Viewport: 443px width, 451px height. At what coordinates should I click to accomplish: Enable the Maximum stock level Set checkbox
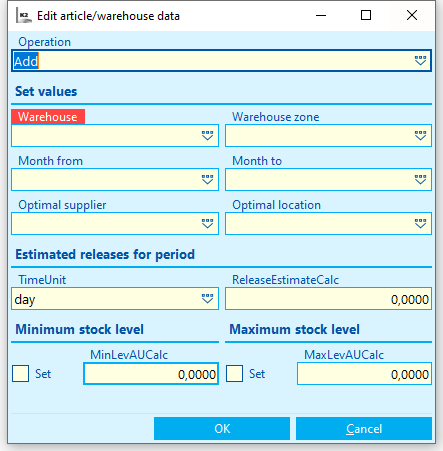click(x=234, y=373)
